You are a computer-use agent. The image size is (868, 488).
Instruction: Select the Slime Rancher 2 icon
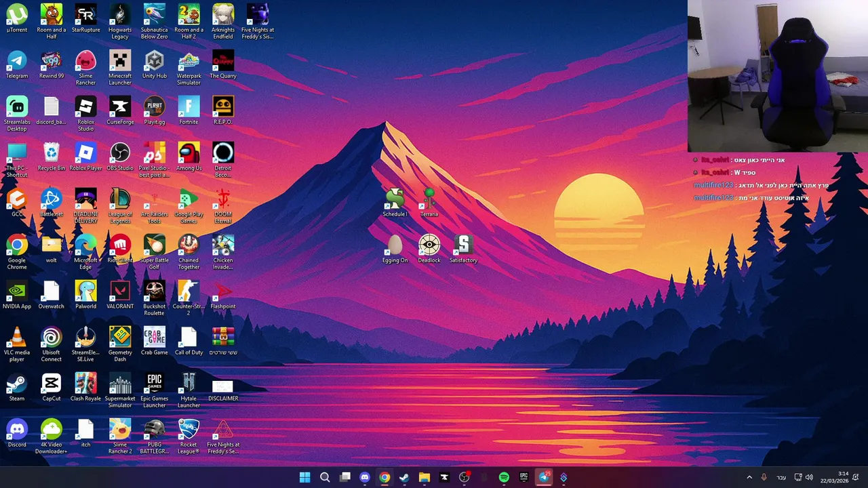tap(120, 436)
